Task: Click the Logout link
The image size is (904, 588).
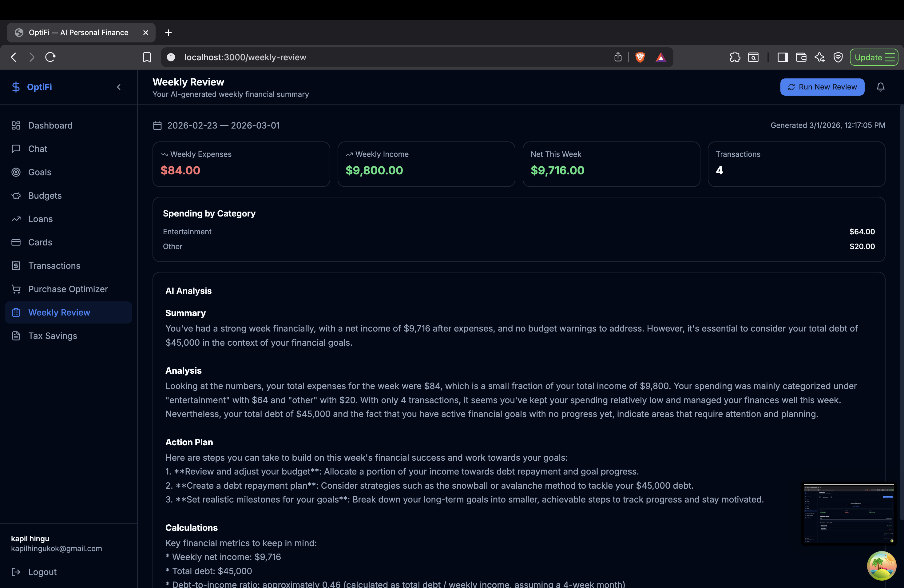Action: click(42, 572)
